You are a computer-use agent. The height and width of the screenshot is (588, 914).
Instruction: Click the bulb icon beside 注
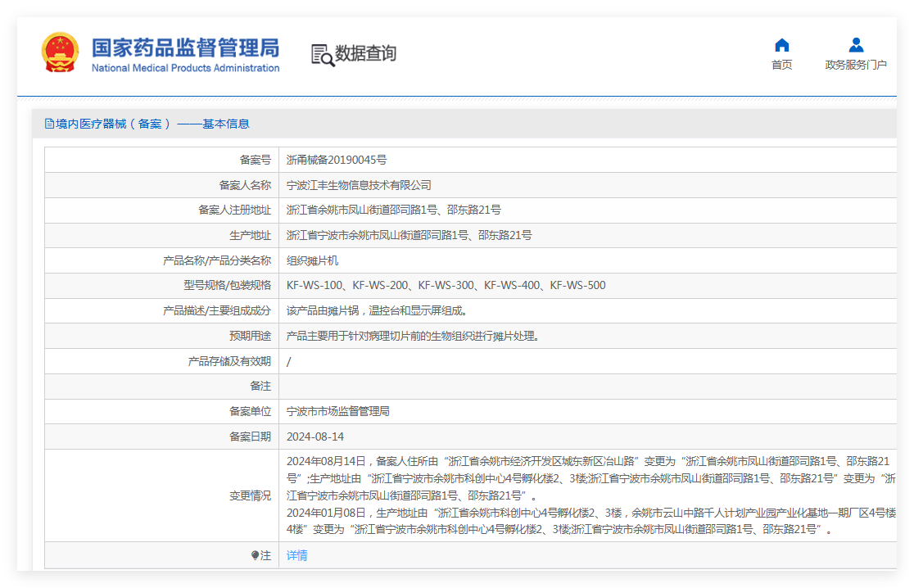[x=255, y=555]
